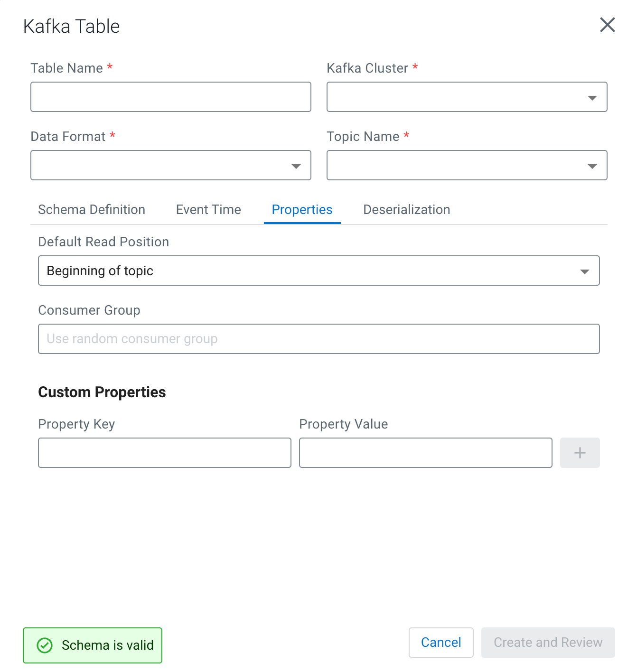The image size is (637, 672).
Task: Expand the Default Read Position dropdown
Action: (x=318, y=271)
